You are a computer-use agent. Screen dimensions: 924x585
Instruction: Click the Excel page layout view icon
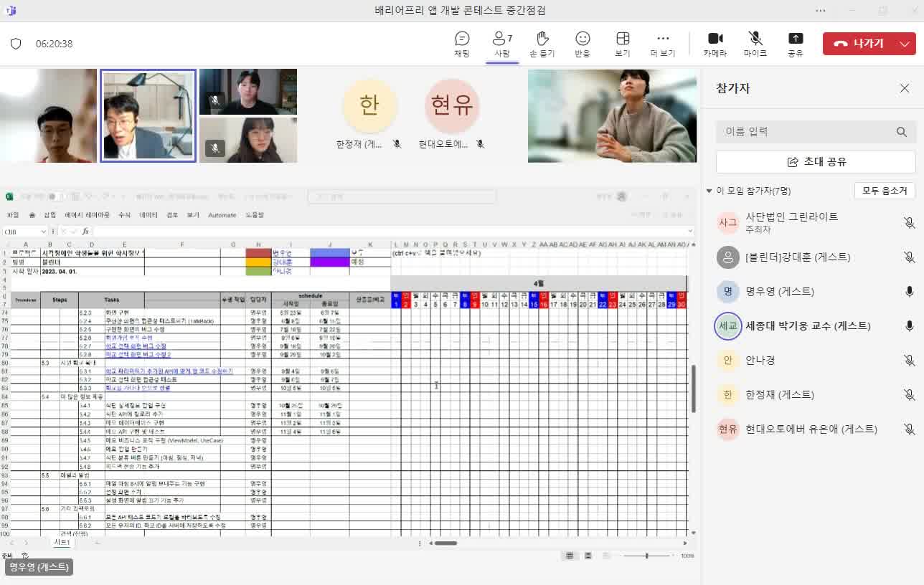coord(588,556)
